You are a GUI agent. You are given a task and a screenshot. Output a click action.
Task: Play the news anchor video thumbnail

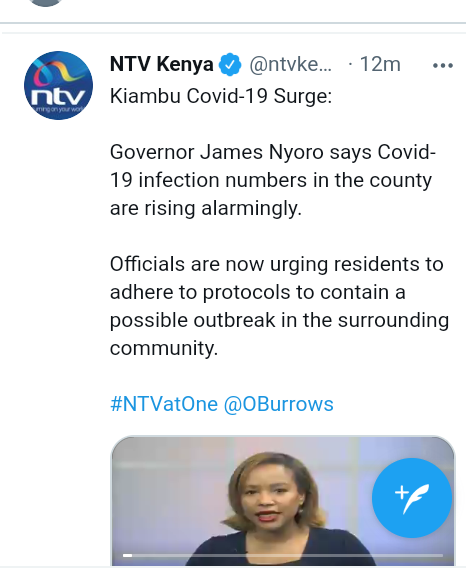[283, 501]
